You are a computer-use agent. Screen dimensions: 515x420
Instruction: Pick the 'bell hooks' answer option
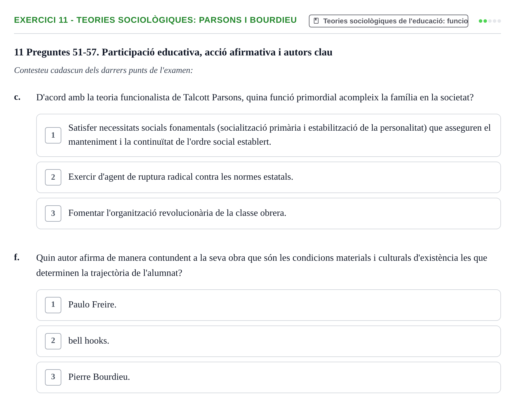269,341
